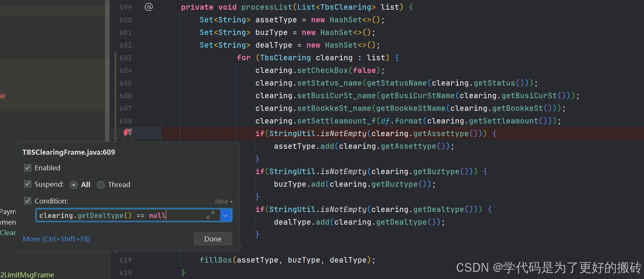Viewport: 644px width, 279px height.
Task: Open the condition history dropdown chevron
Action: pyautogui.click(x=225, y=215)
